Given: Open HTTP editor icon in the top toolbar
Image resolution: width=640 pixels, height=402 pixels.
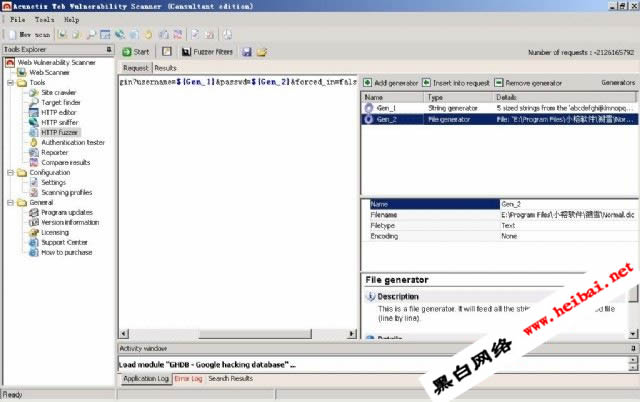Looking at the screenshot, I should 105,35.
